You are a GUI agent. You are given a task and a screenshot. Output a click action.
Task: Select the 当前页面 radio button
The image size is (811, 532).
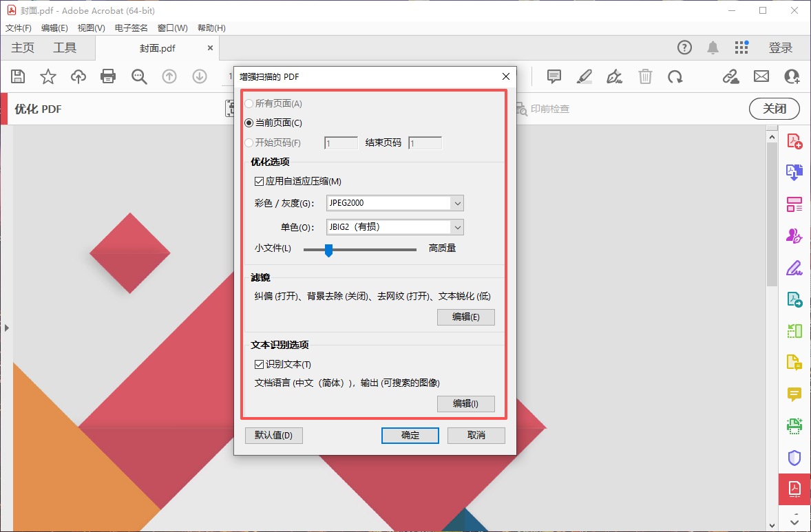pos(249,123)
